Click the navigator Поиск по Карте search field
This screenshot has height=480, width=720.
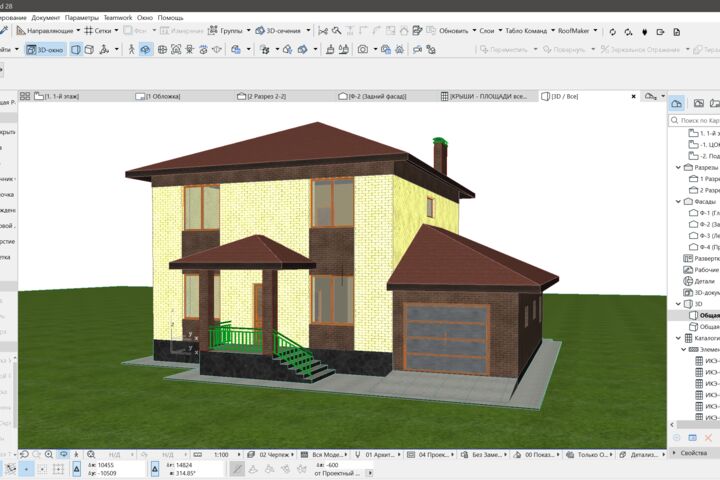pos(695,120)
